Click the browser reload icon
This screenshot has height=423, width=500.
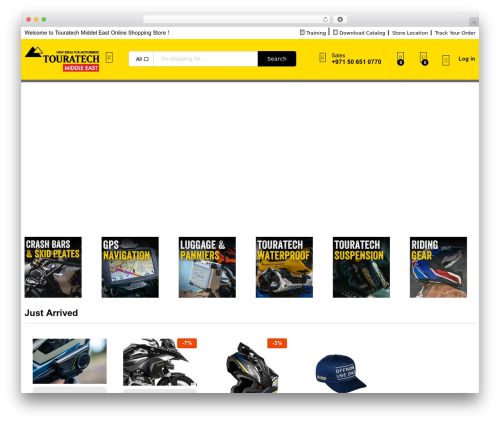pos(325,20)
